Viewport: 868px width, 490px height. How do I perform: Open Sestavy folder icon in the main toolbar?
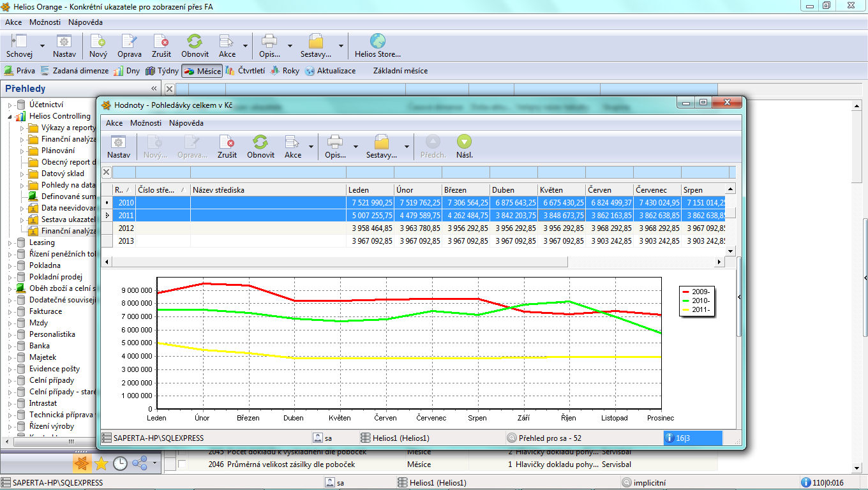316,41
